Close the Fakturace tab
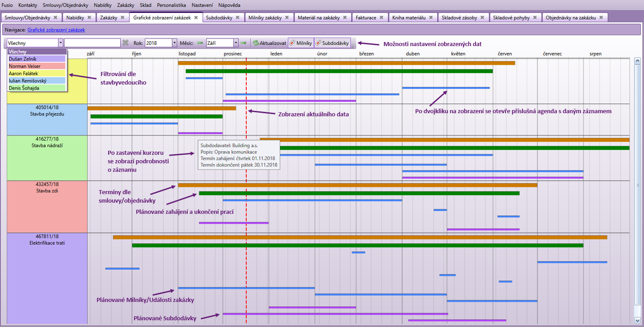Image resolution: width=644 pixels, height=327 pixels. 381,17
